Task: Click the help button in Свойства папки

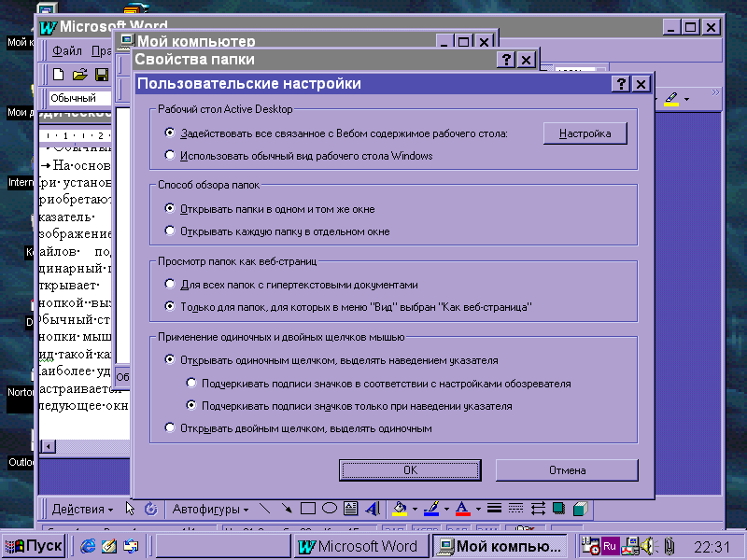Action: click(x=506, y=60)
